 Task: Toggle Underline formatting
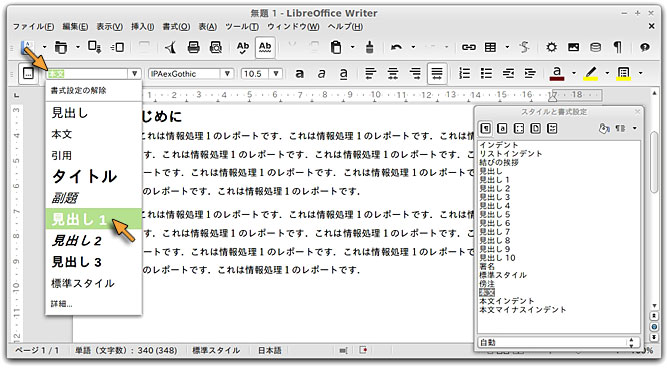click(343, 74)
